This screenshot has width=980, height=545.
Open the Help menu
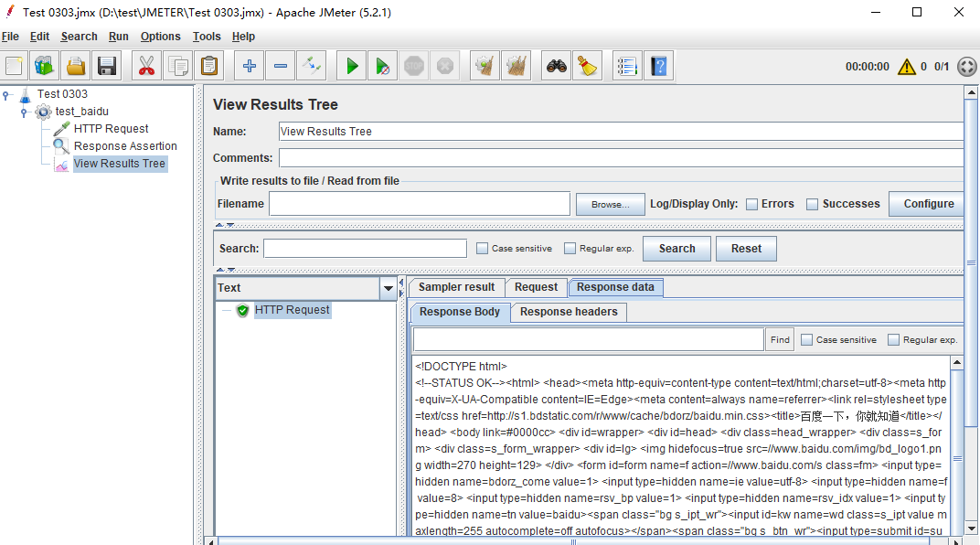[243, 37]
